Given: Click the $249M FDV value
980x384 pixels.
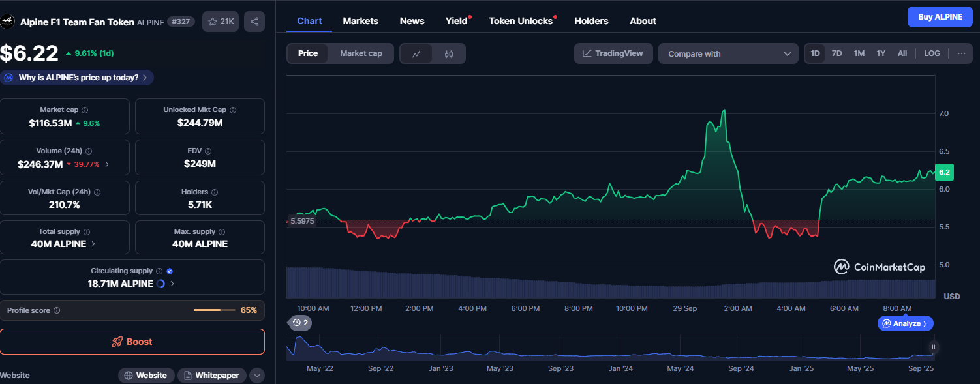Looking at the screenshot, I should pyautogui.click(x=200, y=164).
